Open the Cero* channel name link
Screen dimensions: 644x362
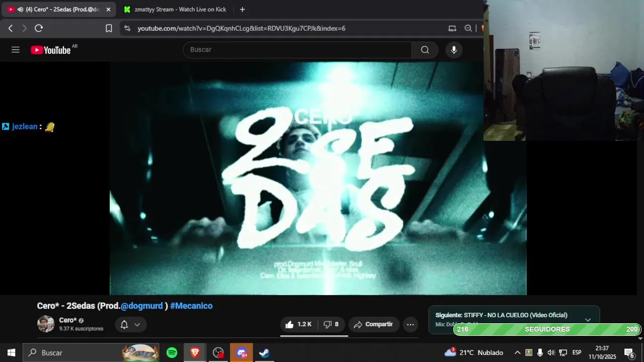[68, 320]
